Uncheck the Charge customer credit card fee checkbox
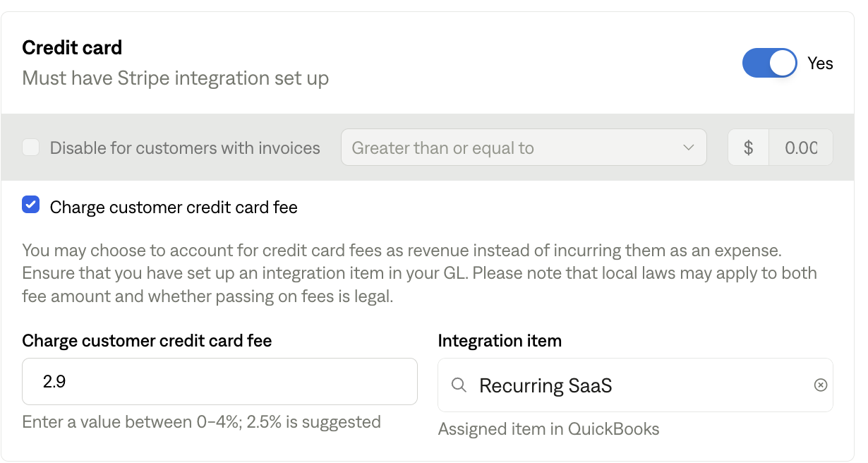868x463 pixels. tap(31, 206)
